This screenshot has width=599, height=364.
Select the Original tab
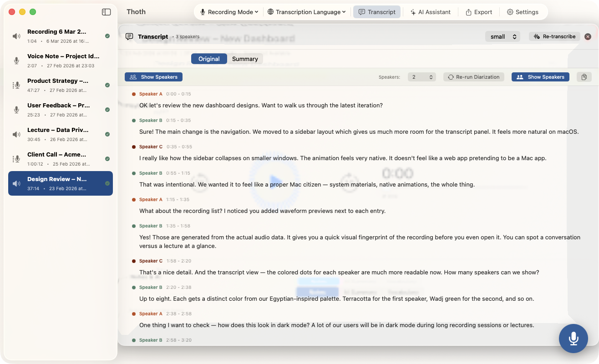pyautogui.click(x=209, y=59)
